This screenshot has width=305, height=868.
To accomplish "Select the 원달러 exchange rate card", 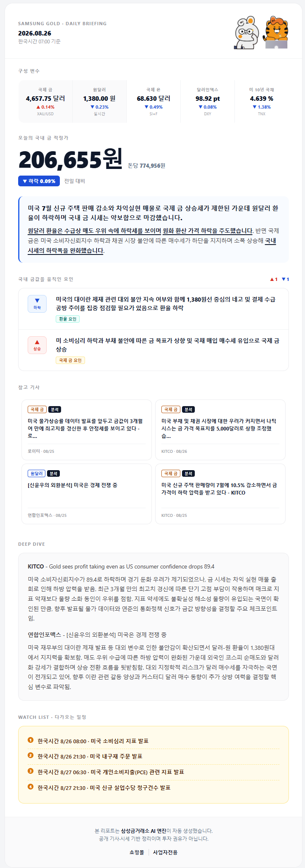I will [99, 102].
